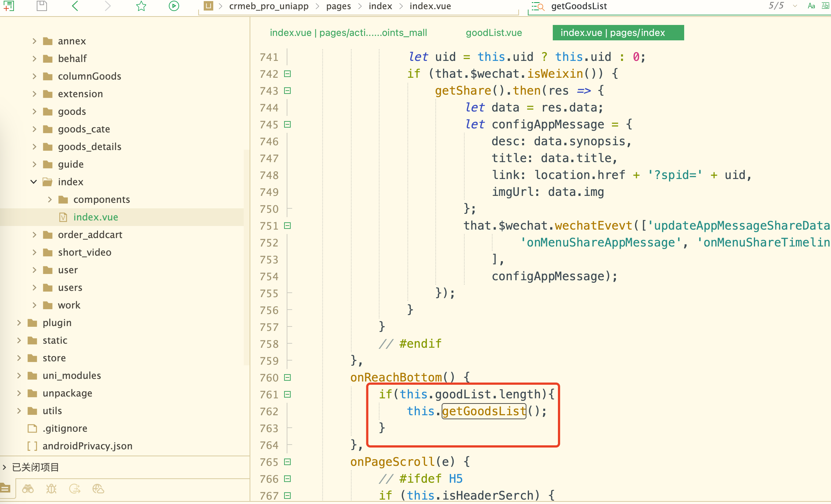831x504 pixels.
Task: Open androidPrivacy.json file
Action: tap(87, 446)
